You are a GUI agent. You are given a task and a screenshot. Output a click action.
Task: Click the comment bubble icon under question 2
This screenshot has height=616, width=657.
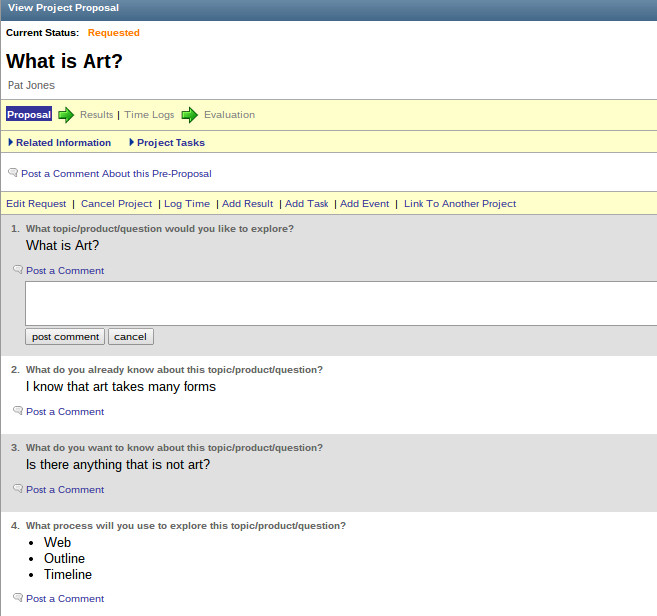point(18,411)
